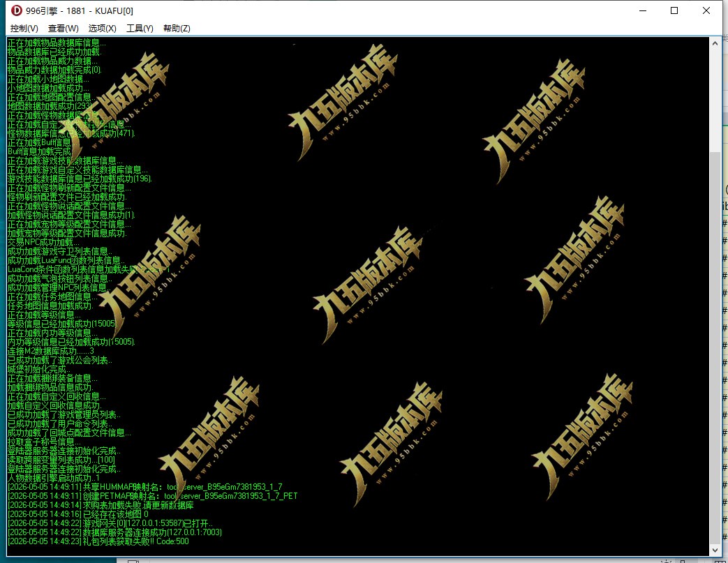Open the 控制(V) menu
Viewport: 728px width, 563px height.
[24, 29]
